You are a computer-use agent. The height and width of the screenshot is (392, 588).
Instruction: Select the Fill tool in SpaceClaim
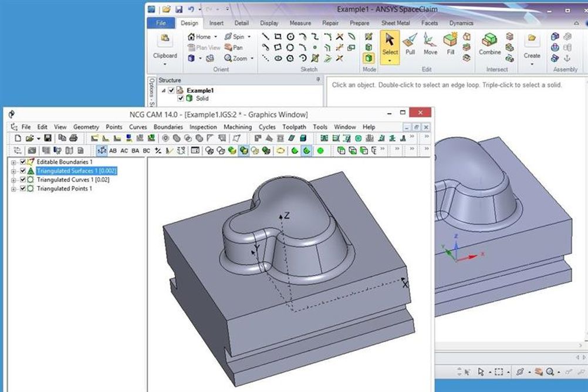coord(450,44)
